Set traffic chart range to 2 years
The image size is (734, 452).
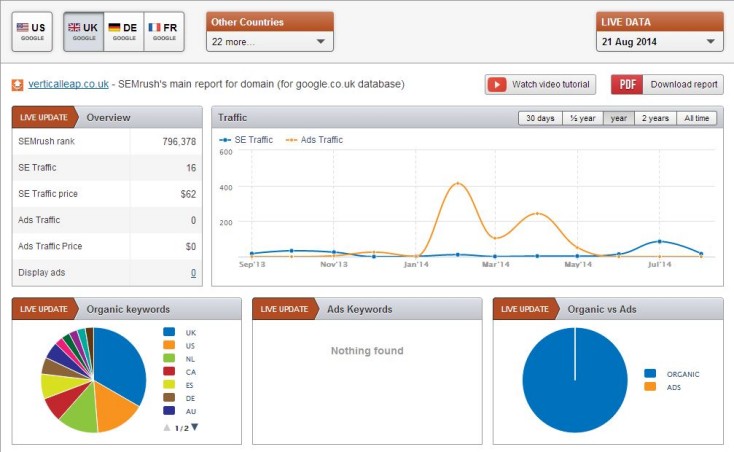655,118
